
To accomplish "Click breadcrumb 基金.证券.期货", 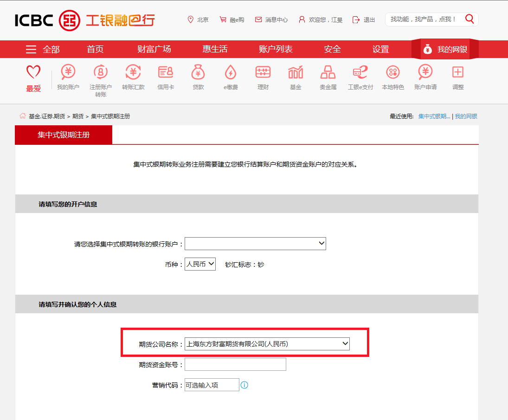I will pyautogui.click(x=47, y=116).
